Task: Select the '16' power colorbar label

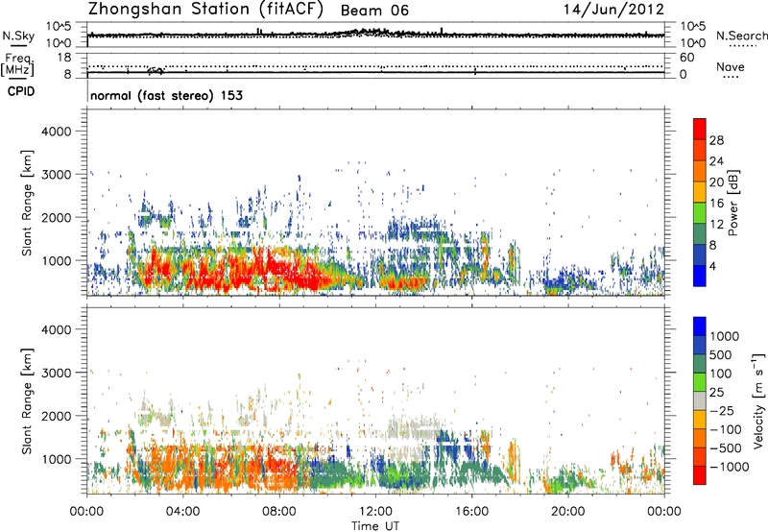Action: pyautogui.click(x=716, y=204)
